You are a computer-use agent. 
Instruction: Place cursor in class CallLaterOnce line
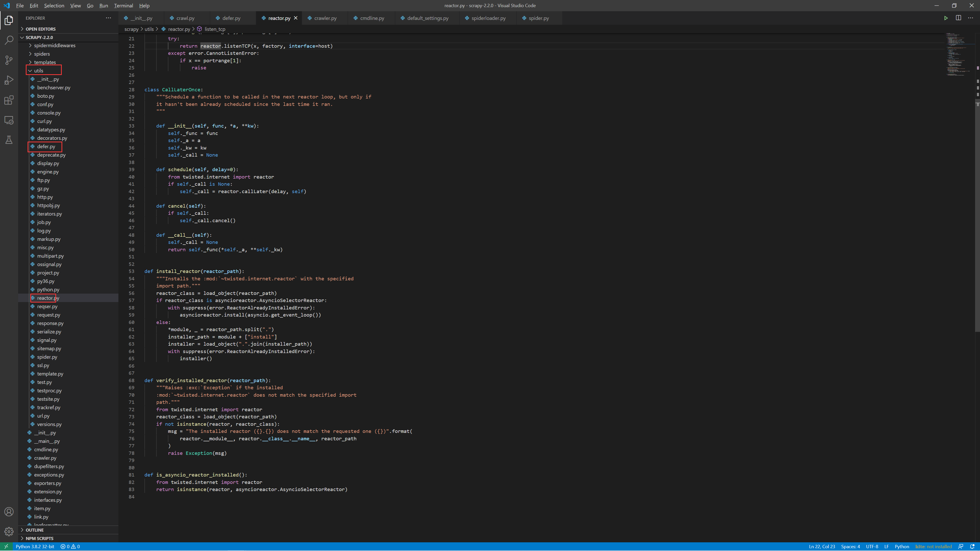174,89
